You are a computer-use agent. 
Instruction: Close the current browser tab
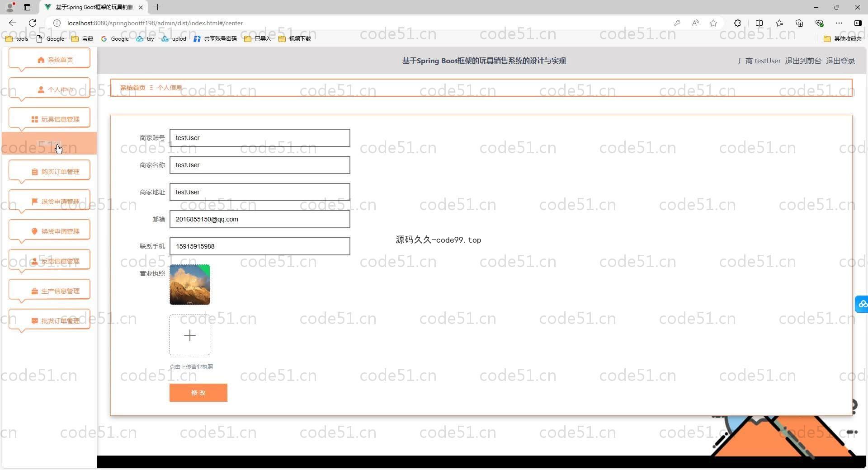141,7
